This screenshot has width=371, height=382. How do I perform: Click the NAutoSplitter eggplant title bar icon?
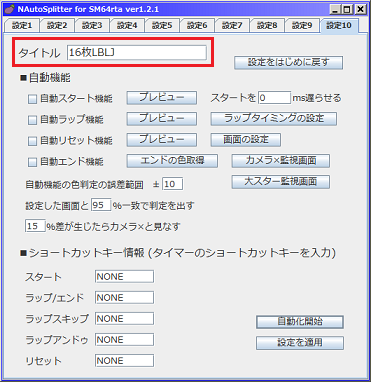click(9, 9)
